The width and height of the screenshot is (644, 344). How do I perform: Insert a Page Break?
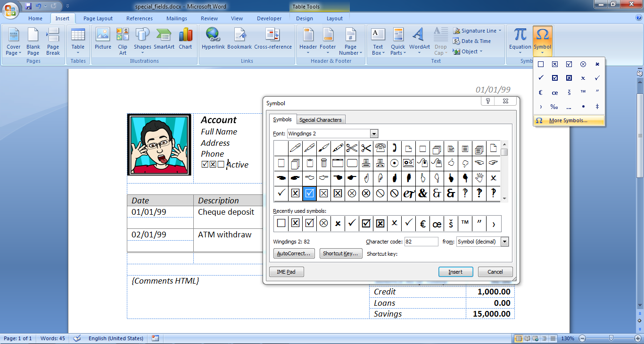(53, 42)
